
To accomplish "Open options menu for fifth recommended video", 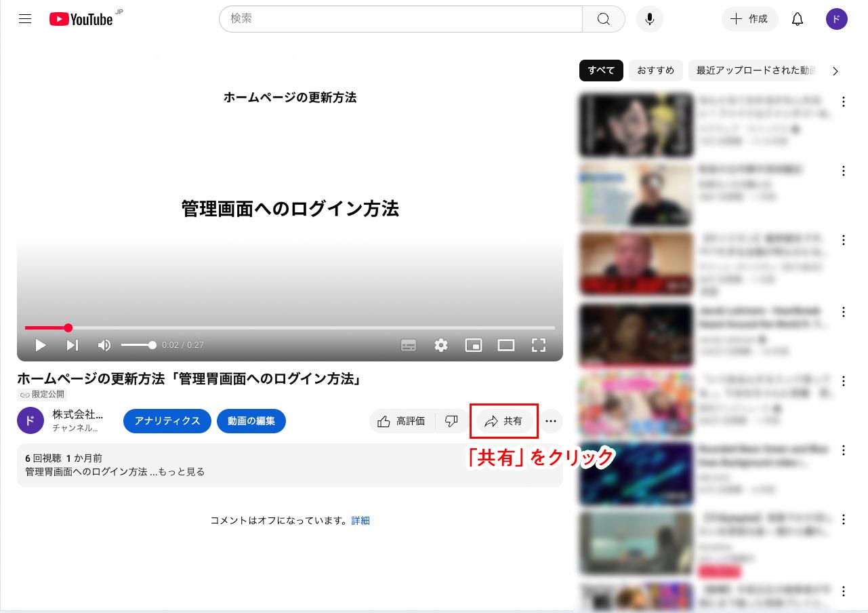I will pyautogui.click(x=844, y=381).
